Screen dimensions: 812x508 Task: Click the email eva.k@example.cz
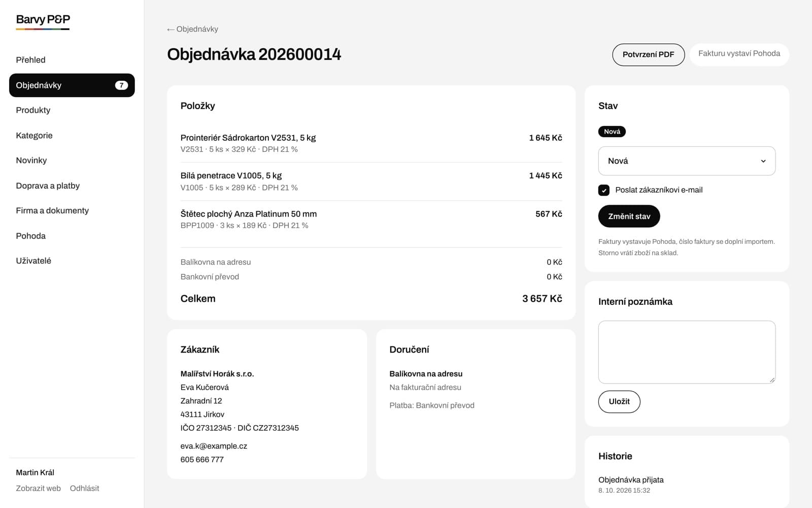point(214,446)
